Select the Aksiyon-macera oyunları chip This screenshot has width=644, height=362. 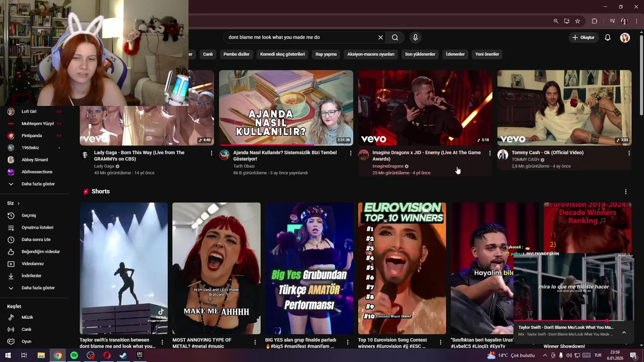pyautogui.click(x=371, y=54)
